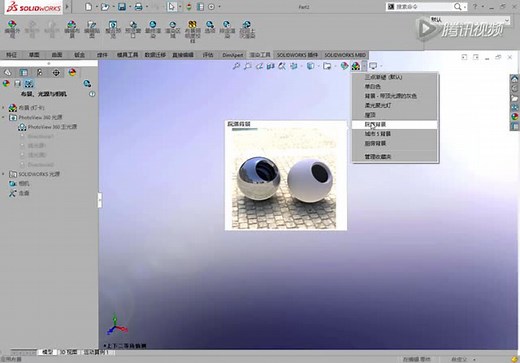Expand PhotoView 360 光源 tree node
The image size is (520, 363).
point(4,117)
